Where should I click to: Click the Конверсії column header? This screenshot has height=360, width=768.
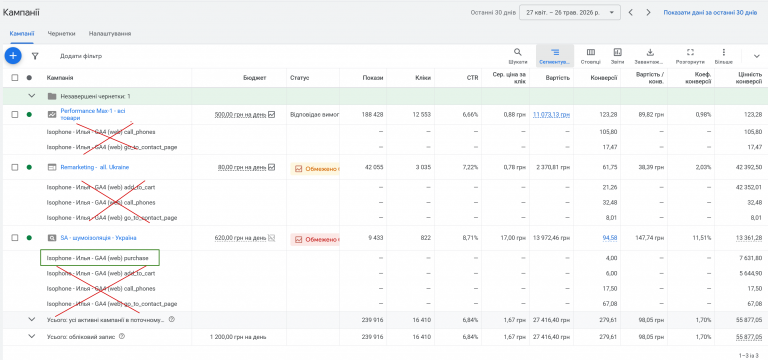pos(604,78)
